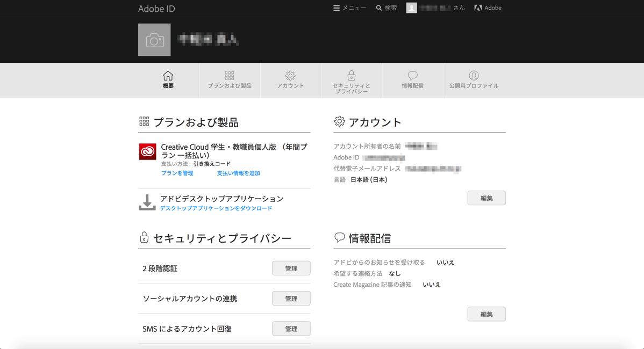Change the profile photo camera placeholder

(x=154, y=40)
